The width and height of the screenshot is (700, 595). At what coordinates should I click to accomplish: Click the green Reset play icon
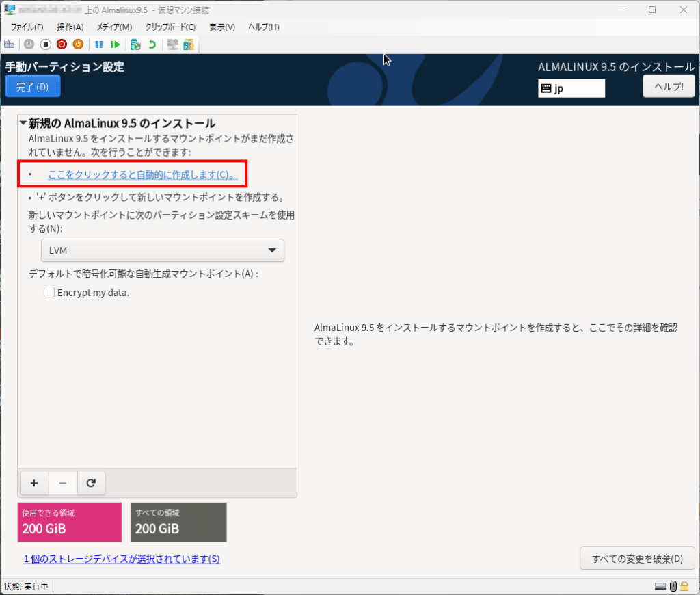(116, 44)
